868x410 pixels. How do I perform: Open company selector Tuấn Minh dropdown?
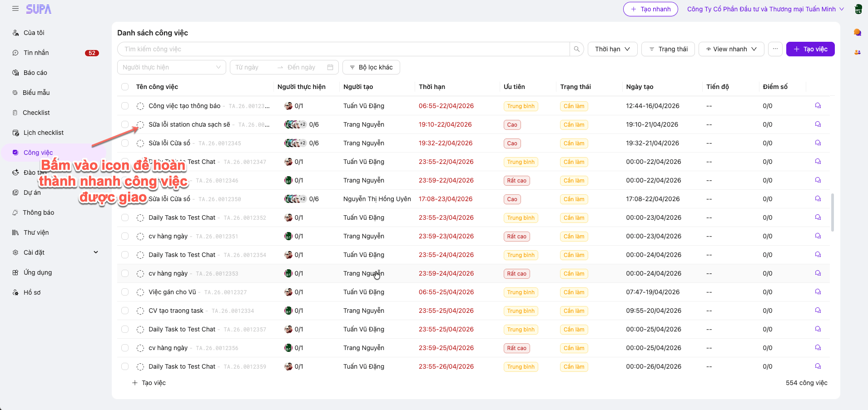[x=766, y=9]
